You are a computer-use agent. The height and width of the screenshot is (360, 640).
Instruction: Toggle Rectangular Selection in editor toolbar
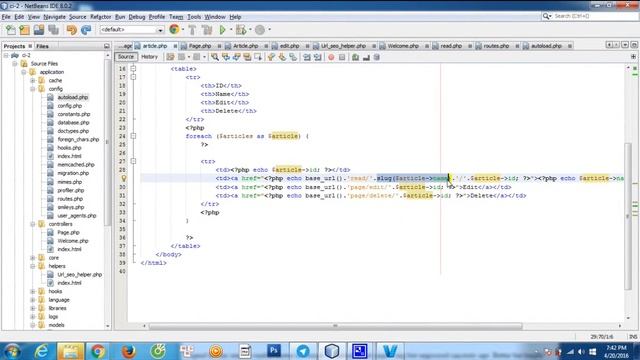click(x=258, y=57)
